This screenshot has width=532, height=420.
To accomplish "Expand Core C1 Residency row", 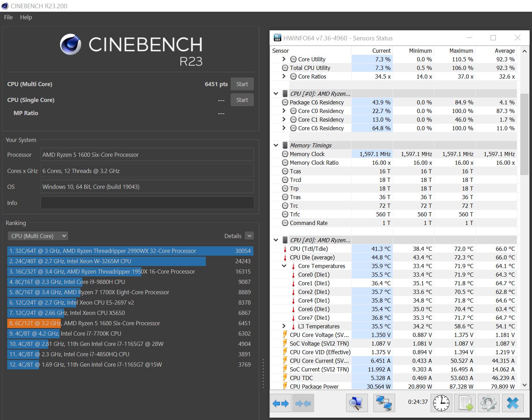I will (x=284, y=119).
